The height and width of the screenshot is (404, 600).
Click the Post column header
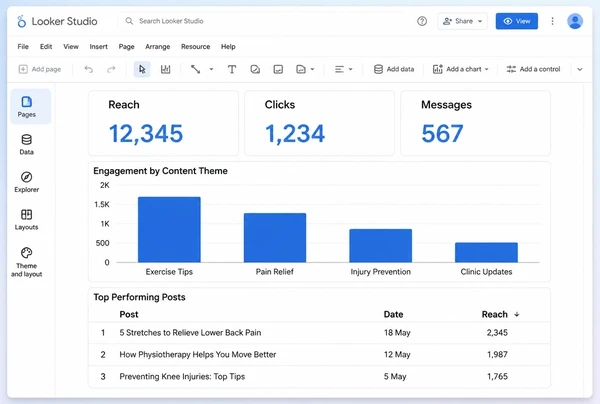tap(129, 314)
